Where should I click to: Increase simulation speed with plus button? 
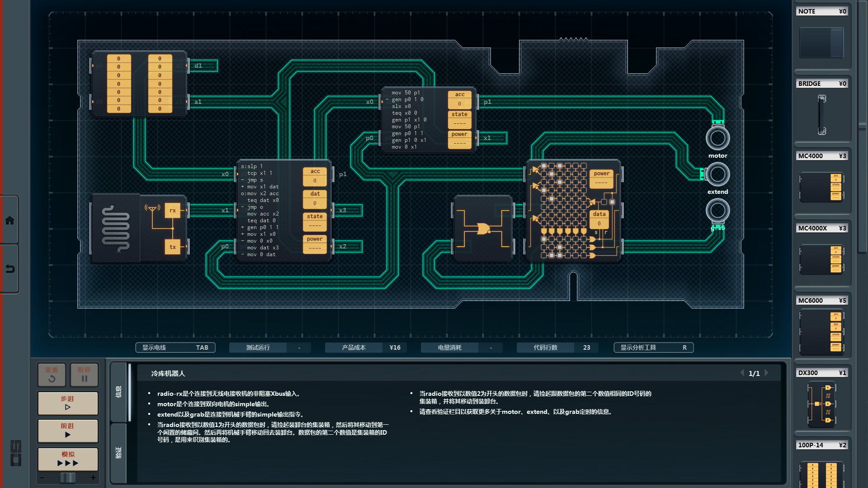[x=93, y=478]
